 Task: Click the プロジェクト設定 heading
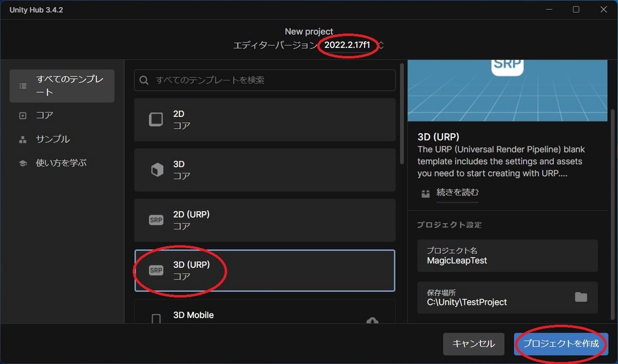point(450,225)
